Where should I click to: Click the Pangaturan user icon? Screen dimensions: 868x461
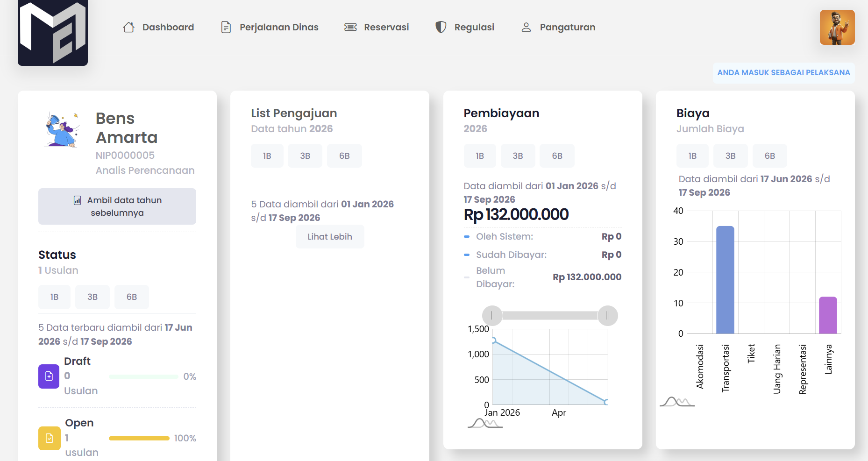point(526,27)
